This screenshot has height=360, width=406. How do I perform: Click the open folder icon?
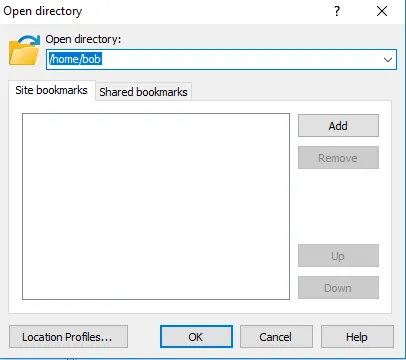[x=24, y=50]
